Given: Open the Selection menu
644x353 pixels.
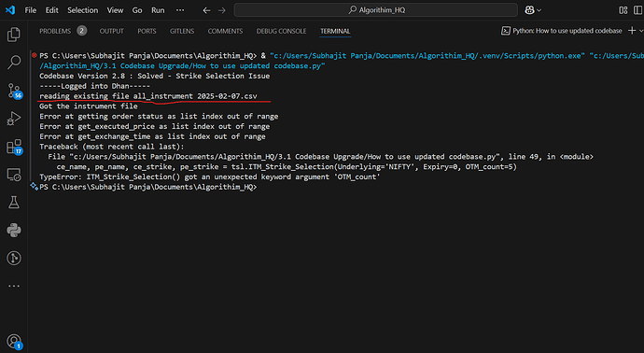Looking at the screenshot, I should coord(82,10).
